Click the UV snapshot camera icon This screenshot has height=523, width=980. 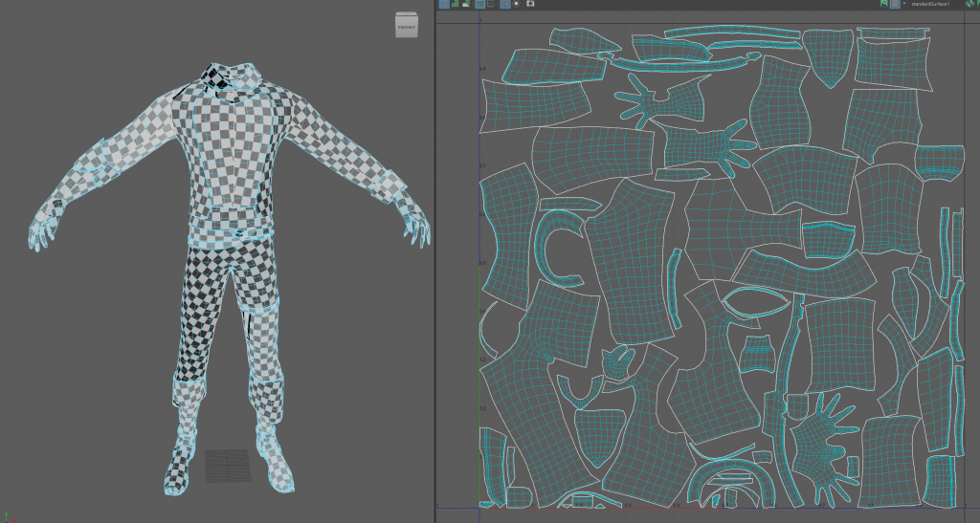530,4
